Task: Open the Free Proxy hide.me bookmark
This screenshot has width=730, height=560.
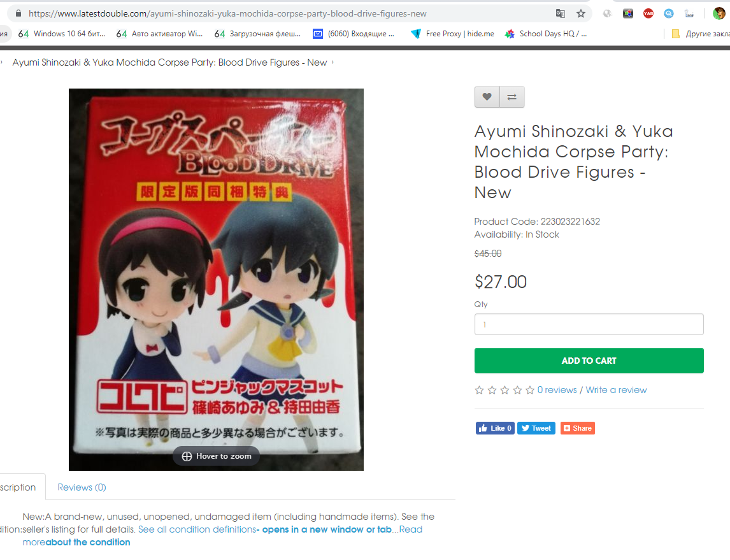Action: click(x=452, y=34)
